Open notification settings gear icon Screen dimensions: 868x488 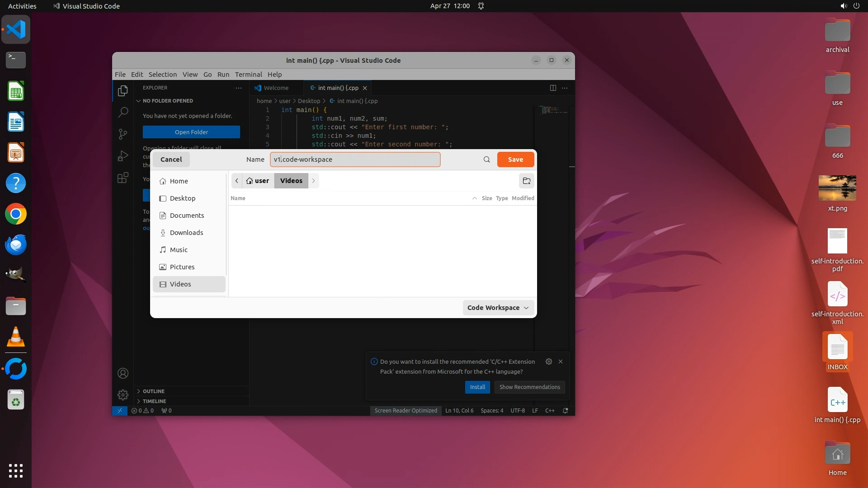tap(548, 361)
